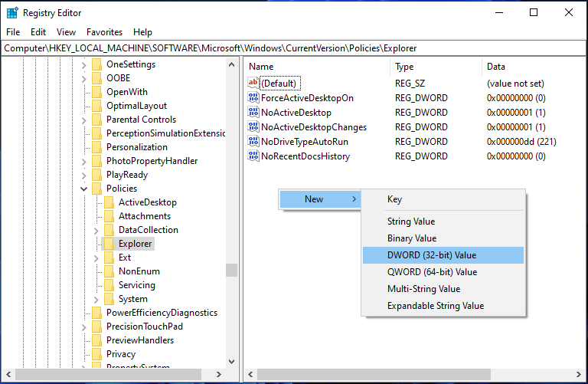The width and height of the screenshot is (588, 384).
Task: Click the Explorer folder icon
Action: click(x=109, y=244)
